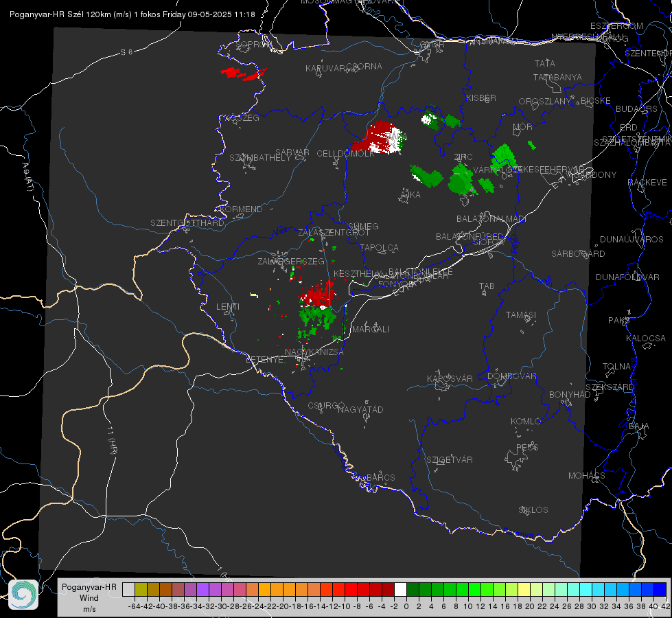672x618 pixels.
Task: Click the SARBOGARD city label
Action: point(578,254)
